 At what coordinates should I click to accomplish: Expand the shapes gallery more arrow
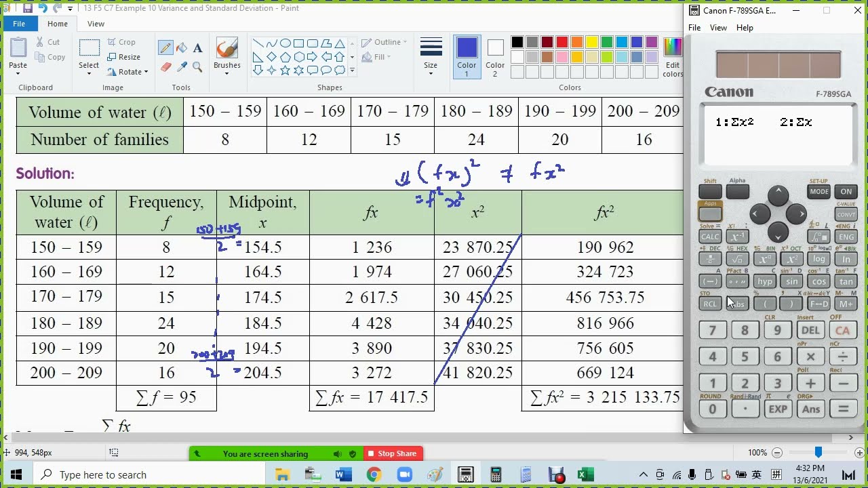(351, 70)
